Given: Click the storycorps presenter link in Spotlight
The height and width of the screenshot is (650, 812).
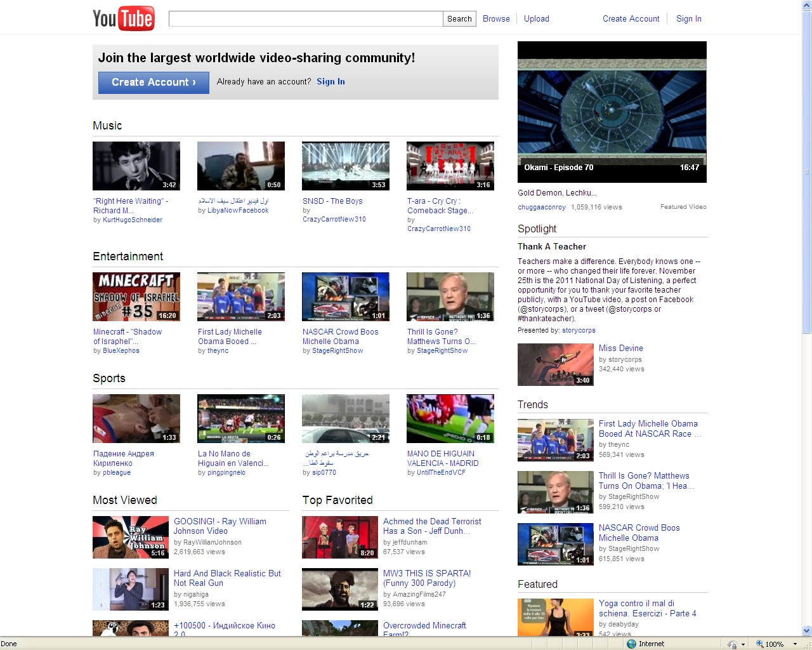Looking at the screenshot, I should coord(579,329).
